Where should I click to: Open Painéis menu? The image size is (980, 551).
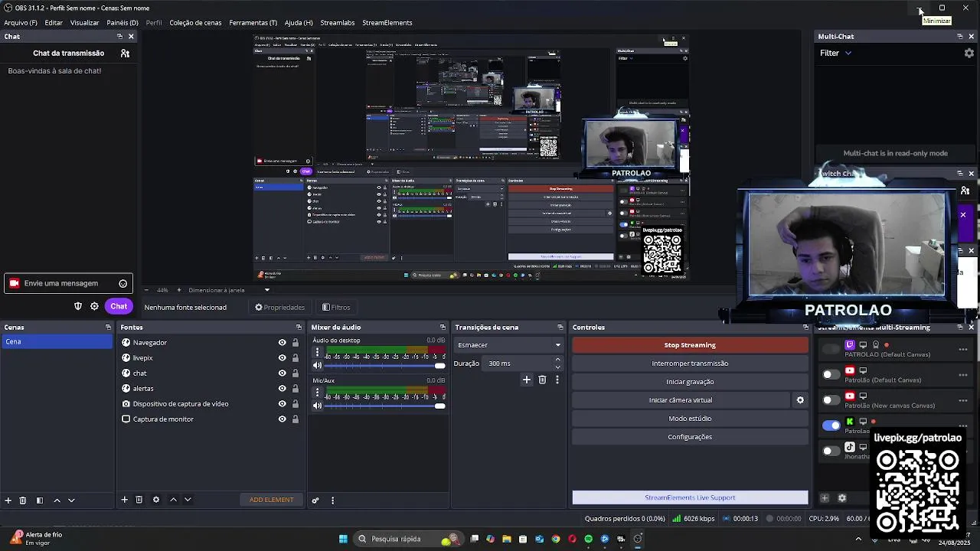(x=122, y=23)
